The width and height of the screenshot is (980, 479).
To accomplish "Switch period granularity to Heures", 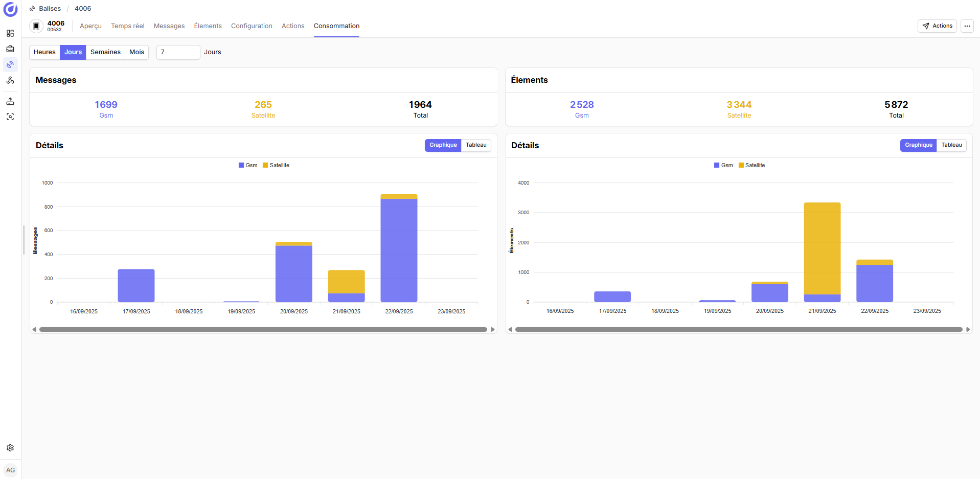I will pyautogui.click(x=44, y=52).
